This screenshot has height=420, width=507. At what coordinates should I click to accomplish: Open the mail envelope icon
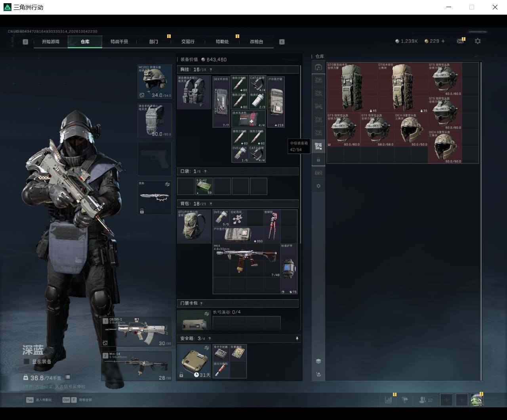[x=460, y=41]
